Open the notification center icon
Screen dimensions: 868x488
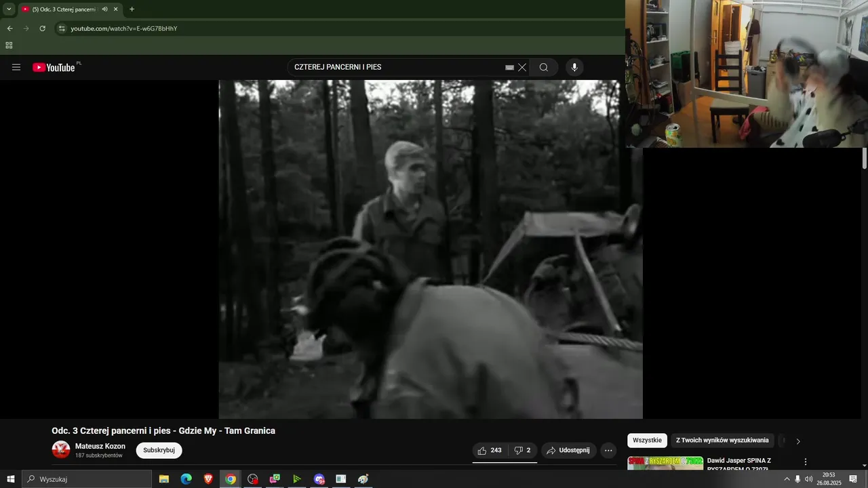854,479
